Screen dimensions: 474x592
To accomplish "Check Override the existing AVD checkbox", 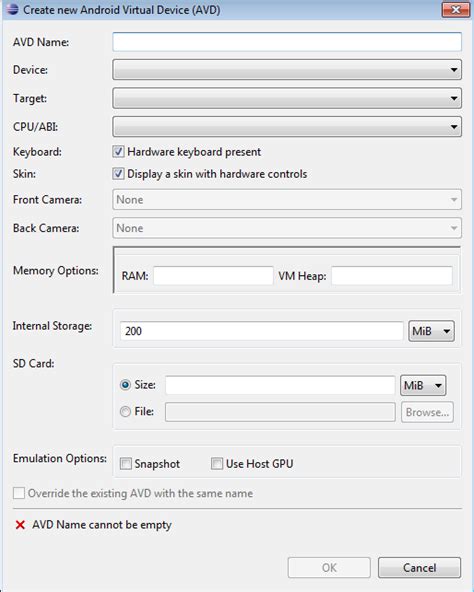I will click(x=19, y=493).
